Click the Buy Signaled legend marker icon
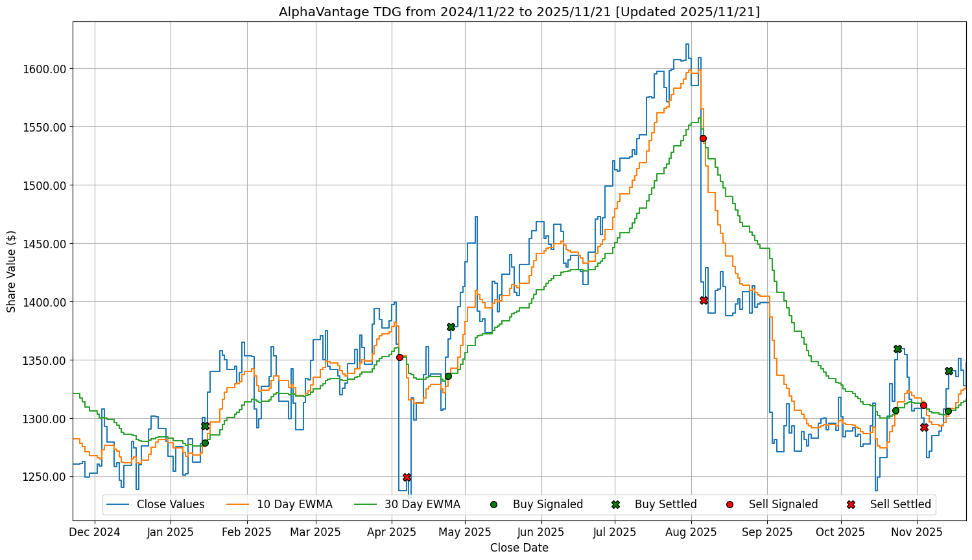The image size is (972, 560). [493, 504]
